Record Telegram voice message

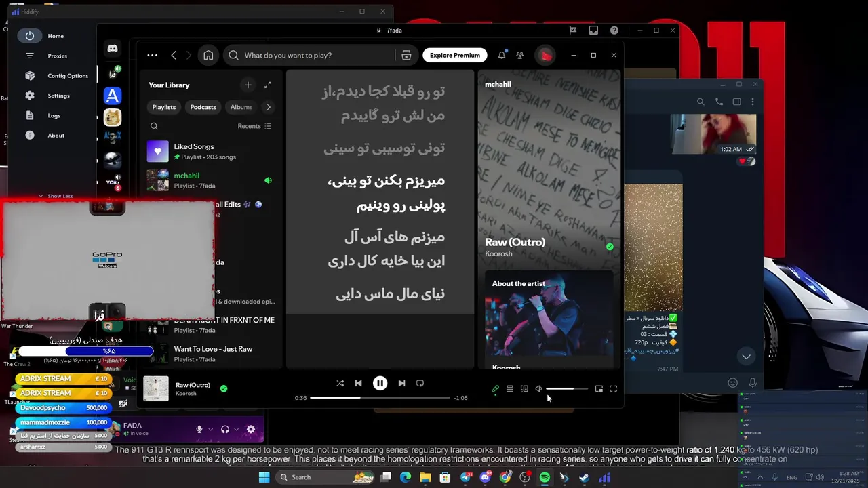pos(752,383)
